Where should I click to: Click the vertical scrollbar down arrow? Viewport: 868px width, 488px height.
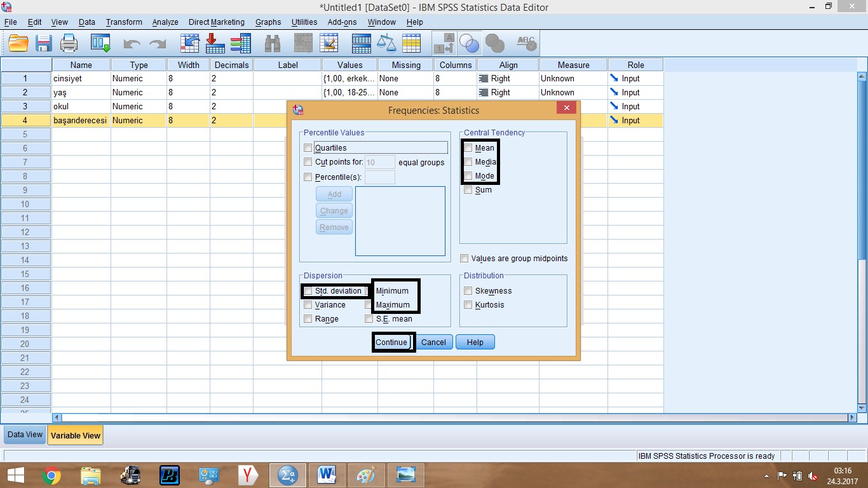(862, 407)
